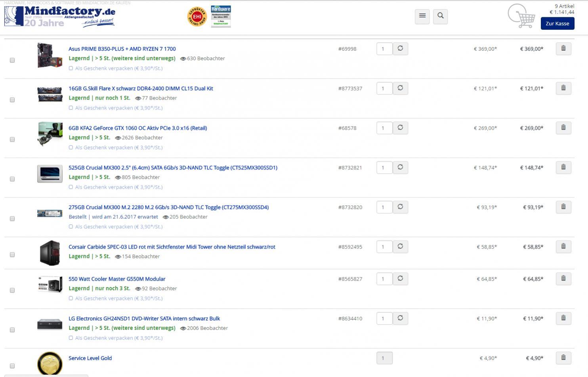Enable gift wrapping for G.Skill Flare X
Image resolution: width=588 pixels, height=377 pixels.
pyautogui.click(x=71, y=108)
